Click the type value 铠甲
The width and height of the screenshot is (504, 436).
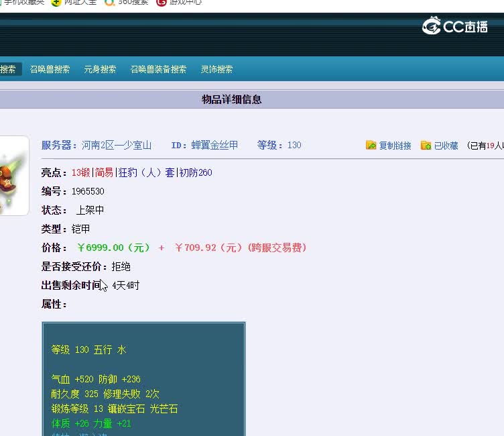(x=80, y=229)
